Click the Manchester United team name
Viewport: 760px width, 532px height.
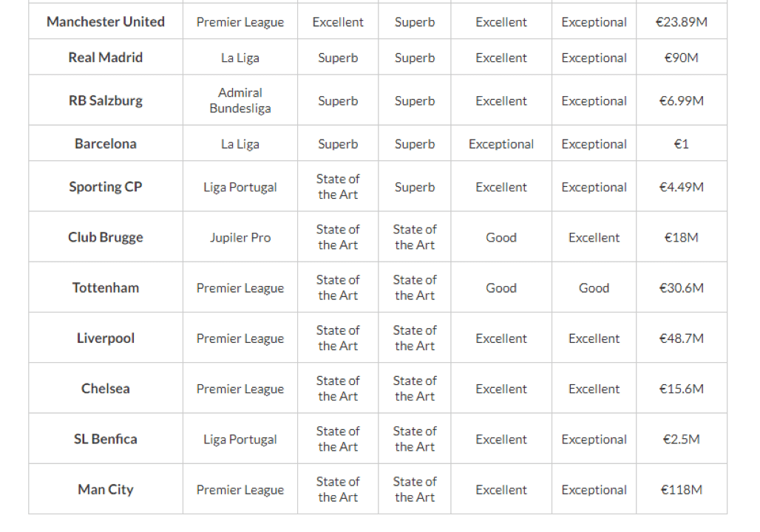point(106,22)
